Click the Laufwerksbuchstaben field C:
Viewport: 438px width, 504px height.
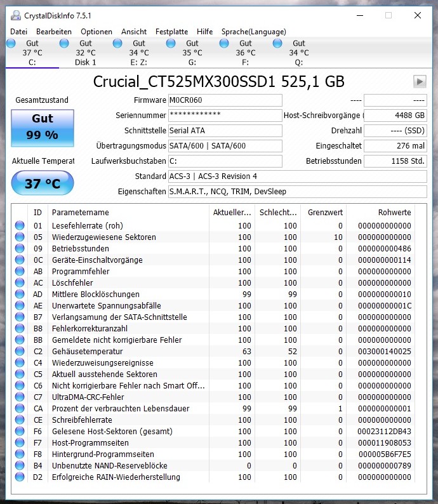coord(225,161)
